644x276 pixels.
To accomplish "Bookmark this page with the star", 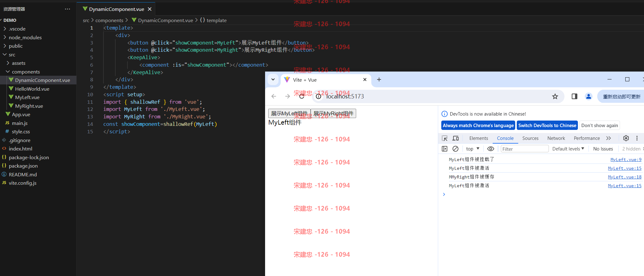I will pyautogui.click(x=555, y=97).
